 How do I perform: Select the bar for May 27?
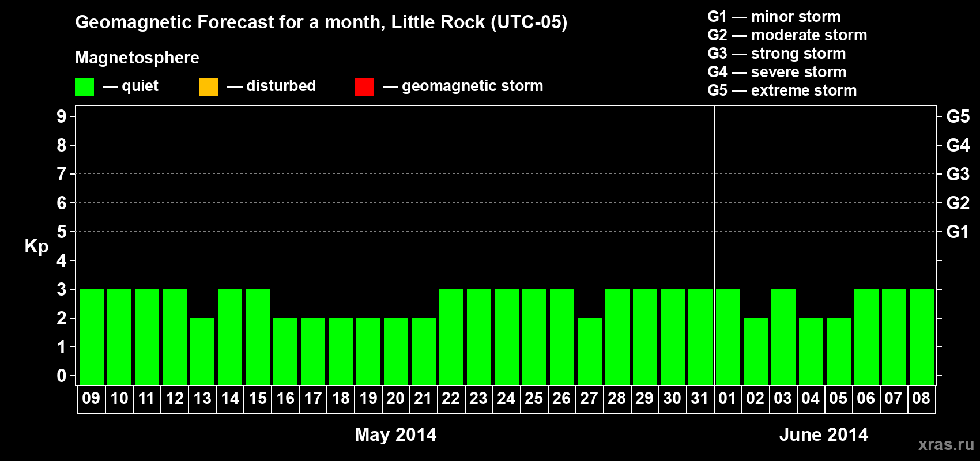590,351
